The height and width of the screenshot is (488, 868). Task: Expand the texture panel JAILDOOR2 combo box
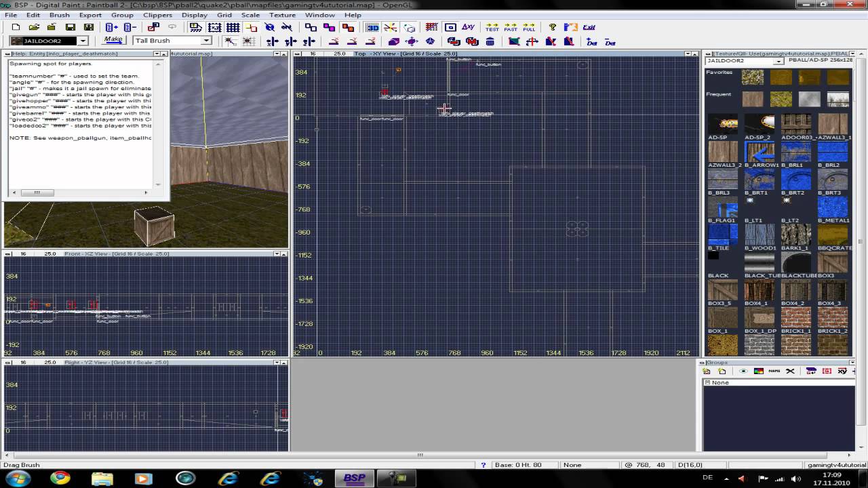pos(779,61)
